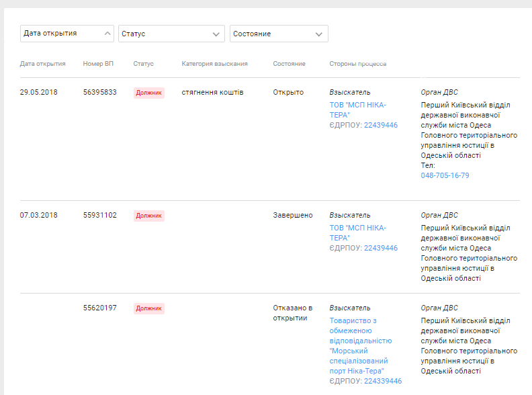Viewport: 532px width, 395px height.
Task: Click the Номер ВП column header
Action: tap(98, 64)
